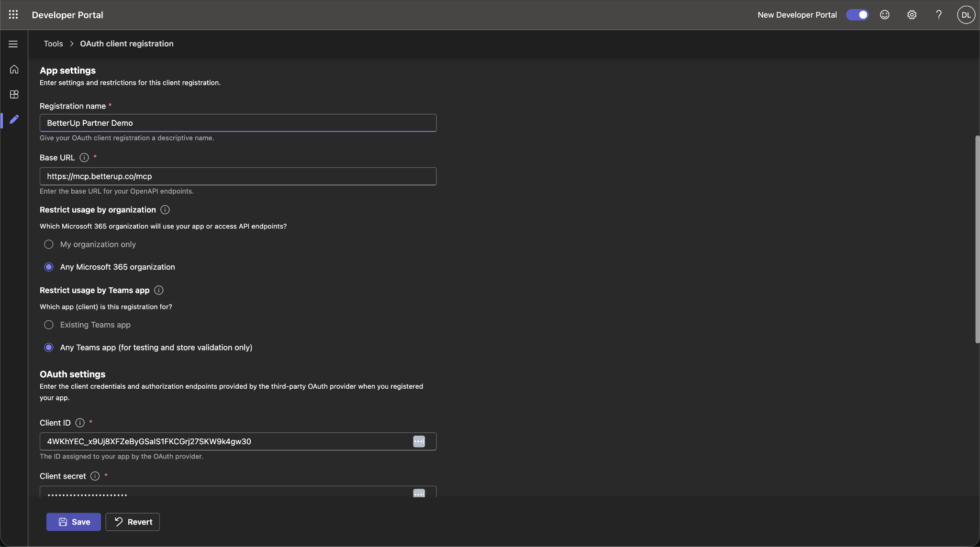This screenshot has width=980, height=547.
Task: Open settings gear in header
Action: tap(912, 15)
